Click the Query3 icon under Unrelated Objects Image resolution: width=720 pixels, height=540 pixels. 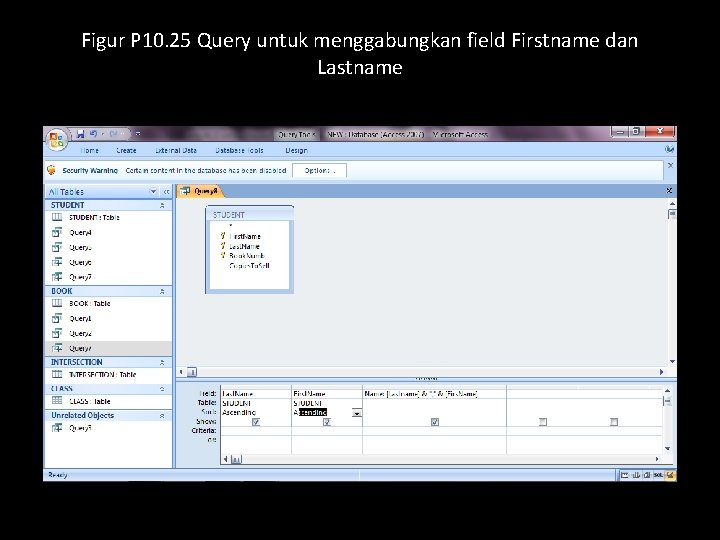coord(57,428)
